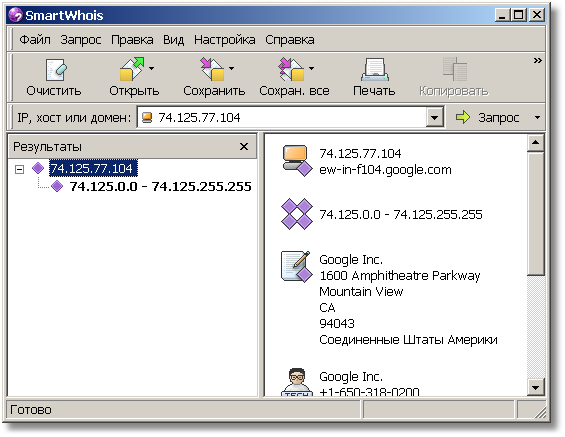Click the monitor icon in the address field
The height and width of the screenshot is (437, 565).
coord(147,117)
